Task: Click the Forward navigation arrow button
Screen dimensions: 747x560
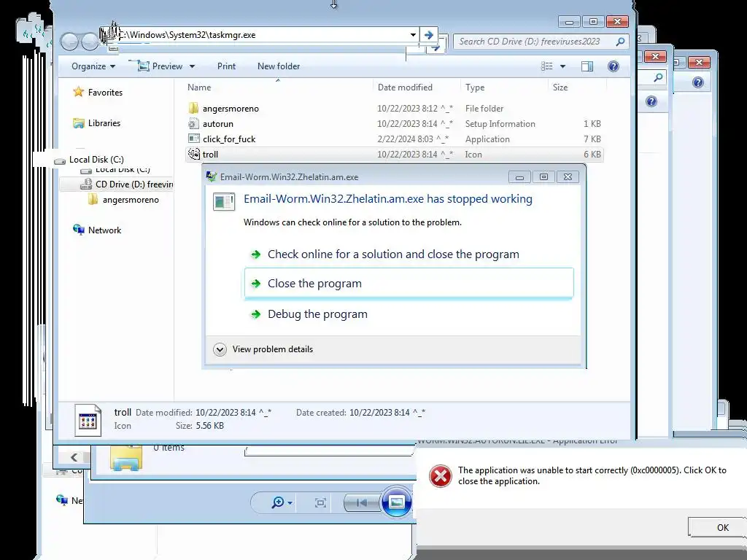Action: pyautogui.click(x=89, y=42)
